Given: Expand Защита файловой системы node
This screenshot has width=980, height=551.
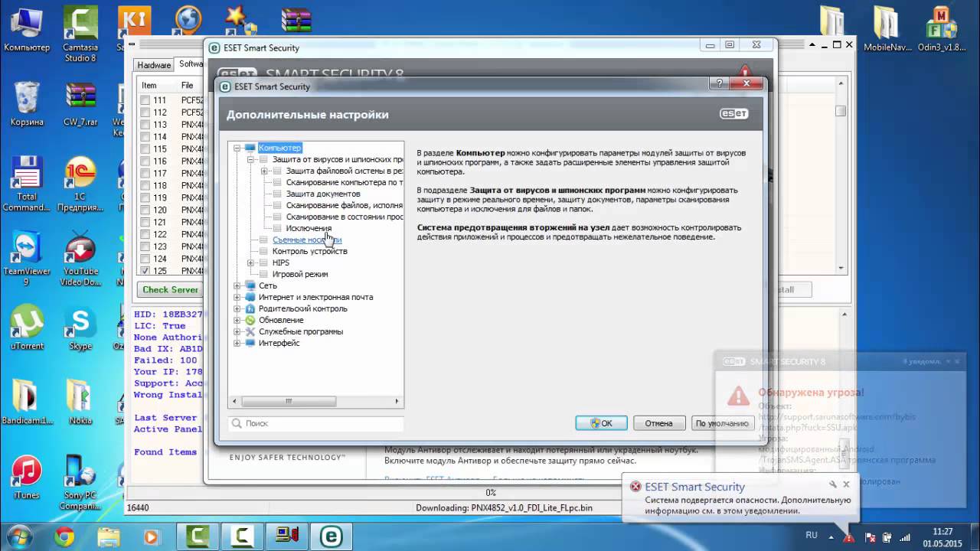Looking at the screenshot, I should click(264, 171).
